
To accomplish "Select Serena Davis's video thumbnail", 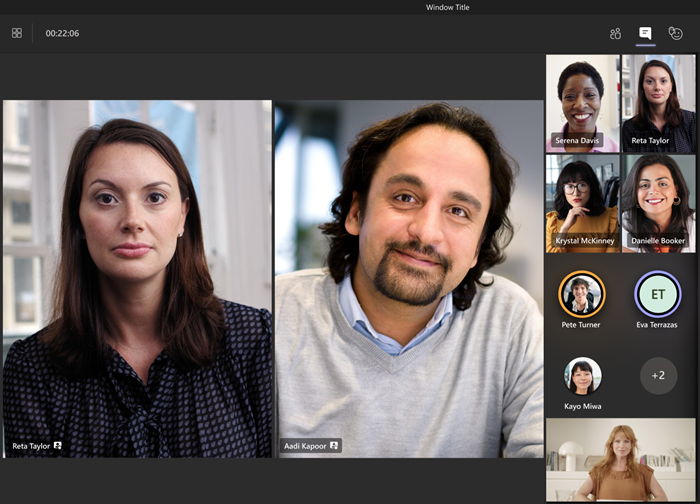I will pyautogui.click(x=582, y=102).
